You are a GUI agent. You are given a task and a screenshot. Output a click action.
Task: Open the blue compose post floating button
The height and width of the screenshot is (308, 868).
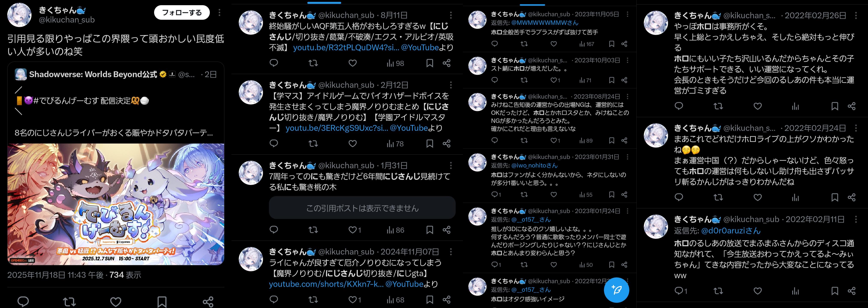tap(616, 290)
